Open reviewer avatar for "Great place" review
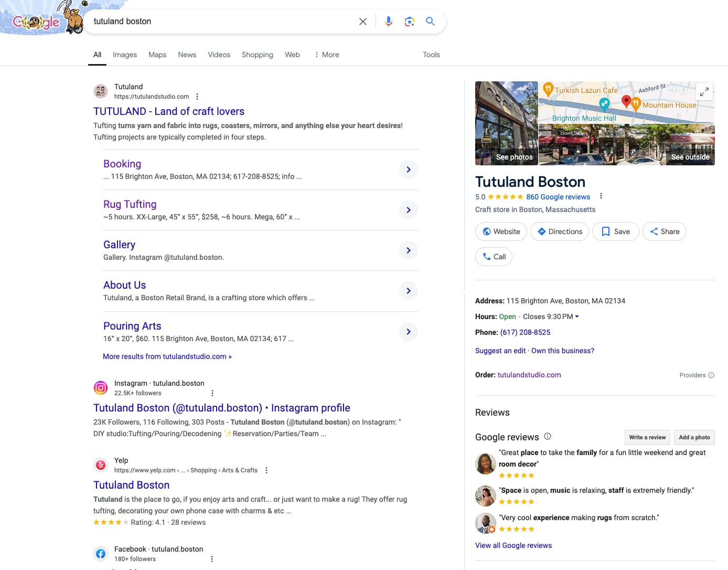Screen dimensions: 728x570 tap(486, 464)
